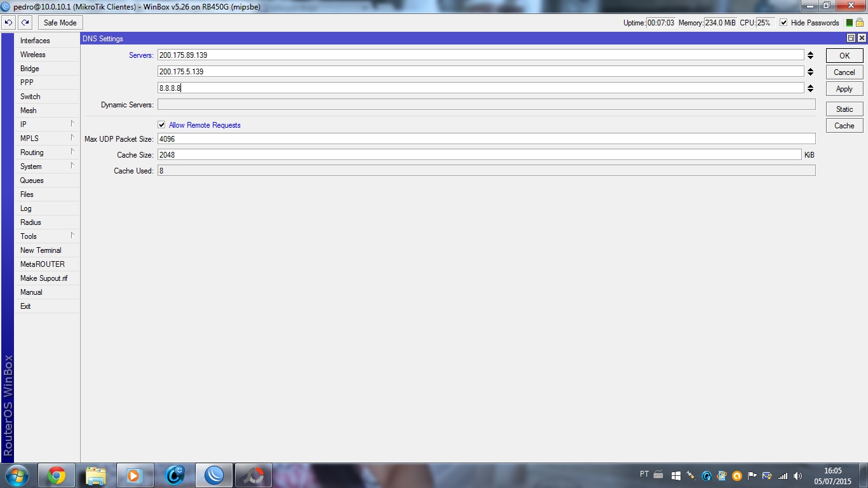Open the blue smiley C taskbar app

coord(175,475)
